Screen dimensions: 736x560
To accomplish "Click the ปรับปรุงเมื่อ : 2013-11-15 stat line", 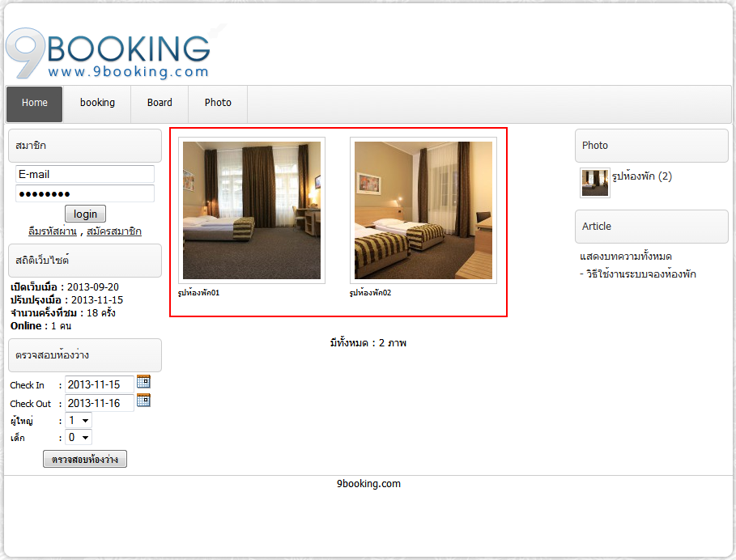I will click(x=66, y=299).
